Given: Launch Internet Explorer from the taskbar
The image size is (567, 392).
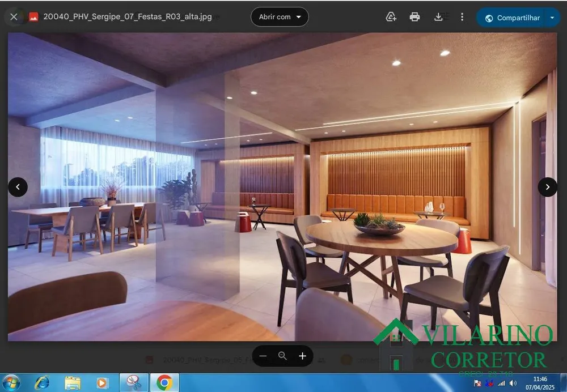Looking at the screenshot, I should tap(42, 383).
